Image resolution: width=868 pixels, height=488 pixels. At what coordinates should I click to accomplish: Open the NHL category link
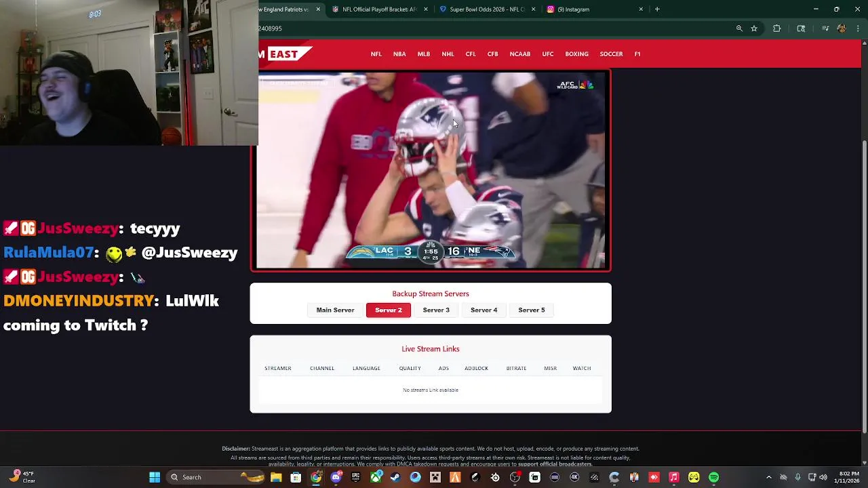[x=448, y=54]
